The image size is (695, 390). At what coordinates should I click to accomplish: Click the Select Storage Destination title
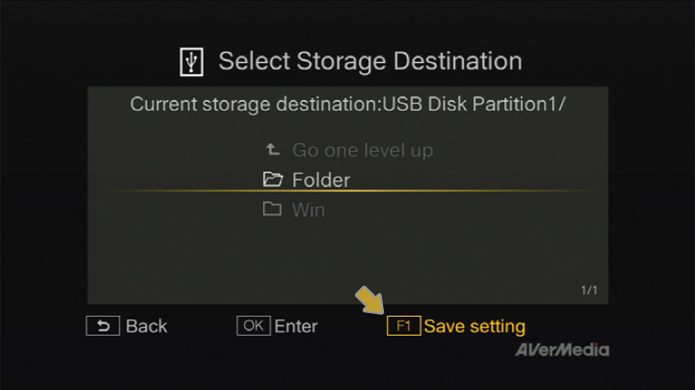[371, 61]
